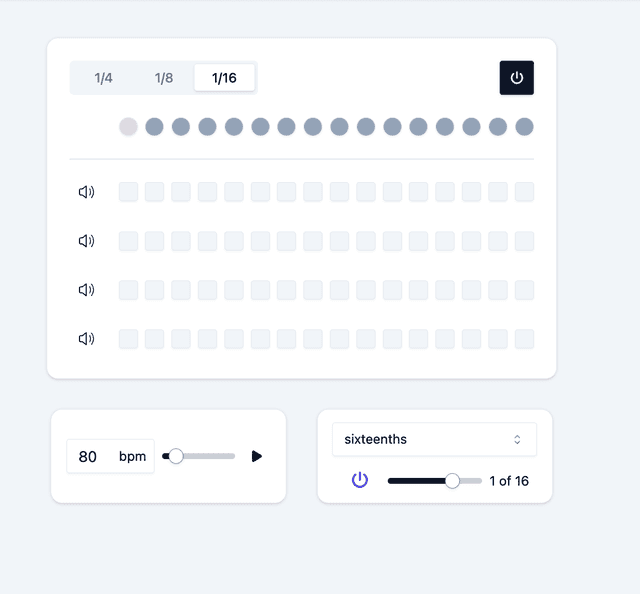Toggle the blue power icon beside step slider

[360, 480]
